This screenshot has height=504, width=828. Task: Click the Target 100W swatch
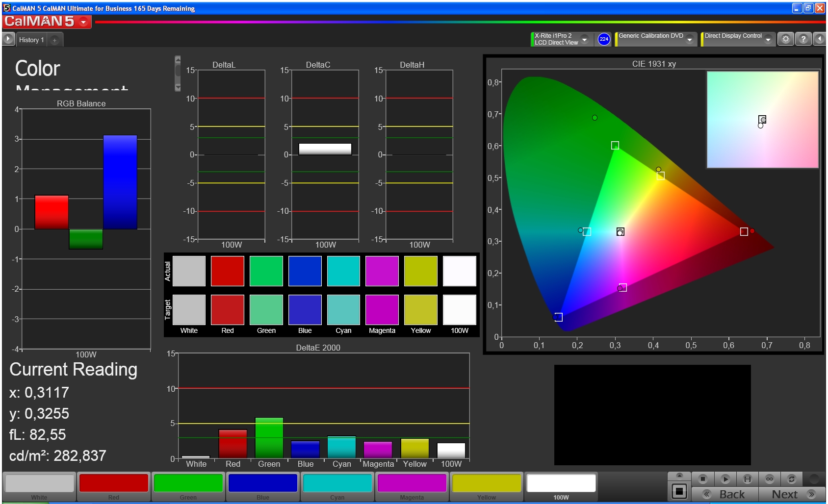click(x=460, y=310)
